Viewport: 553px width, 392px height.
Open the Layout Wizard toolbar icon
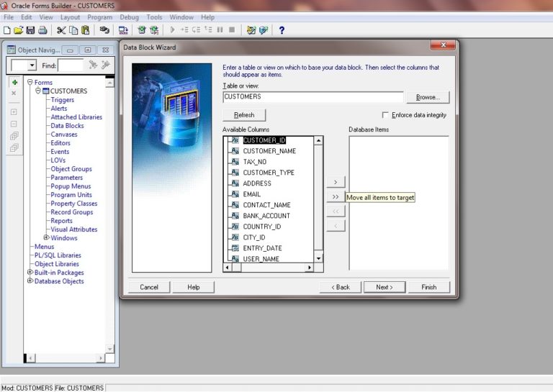click(264, 30)
